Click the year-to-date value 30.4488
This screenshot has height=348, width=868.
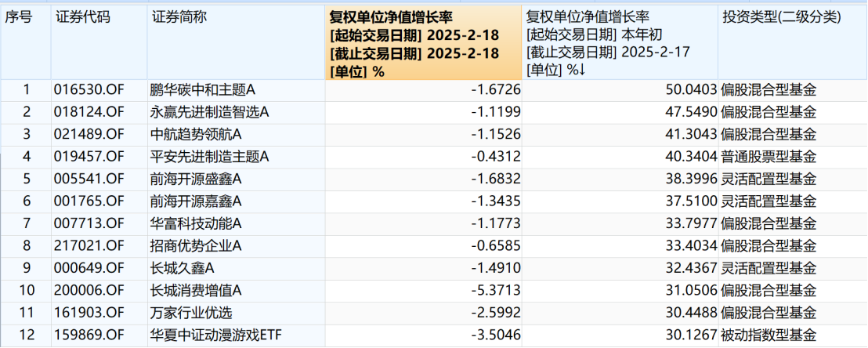693,313
